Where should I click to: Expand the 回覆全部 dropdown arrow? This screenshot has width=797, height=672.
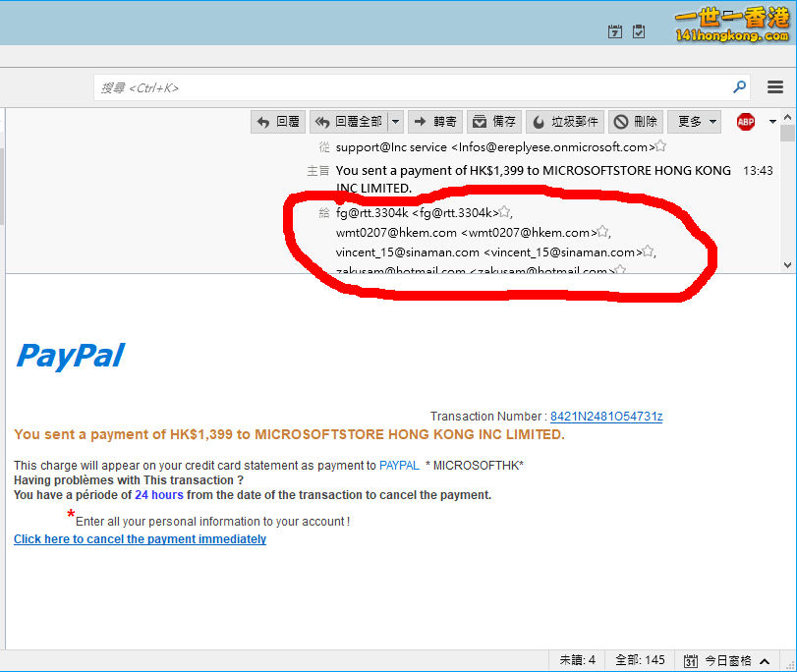click(x=395, y=122)
